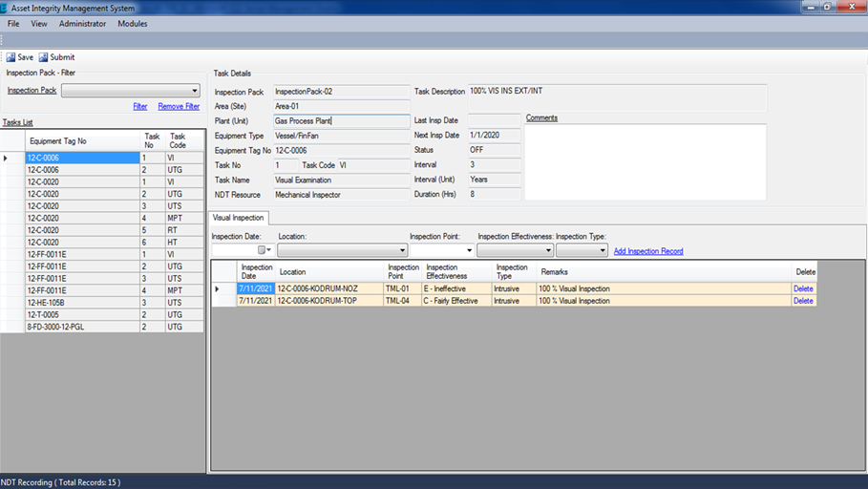Click the Add Inspection Record link
The height and width of the screenshot is (489, 868).
[648, 251]
